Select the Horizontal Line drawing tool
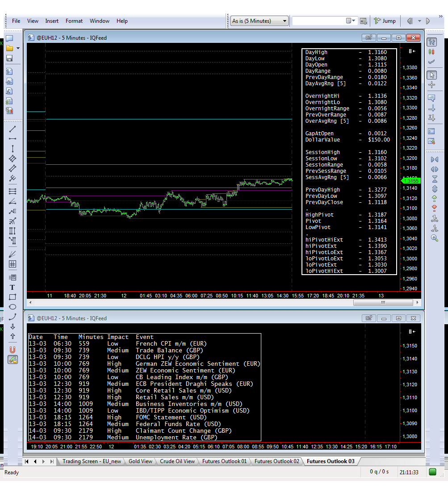Screen dimensions: 448x489 click(x=13, y=138)
